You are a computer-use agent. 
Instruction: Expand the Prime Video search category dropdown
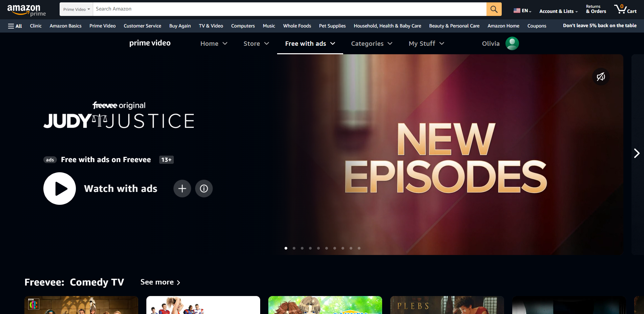click(x=76, y=9)
